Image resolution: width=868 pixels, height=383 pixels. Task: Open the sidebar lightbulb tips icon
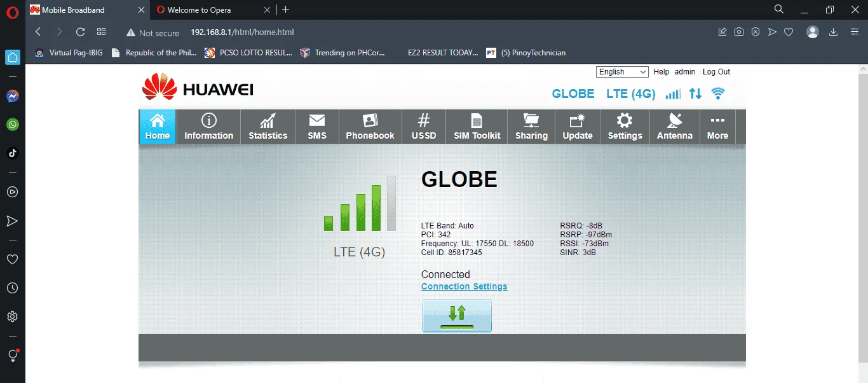coord(13,355)
